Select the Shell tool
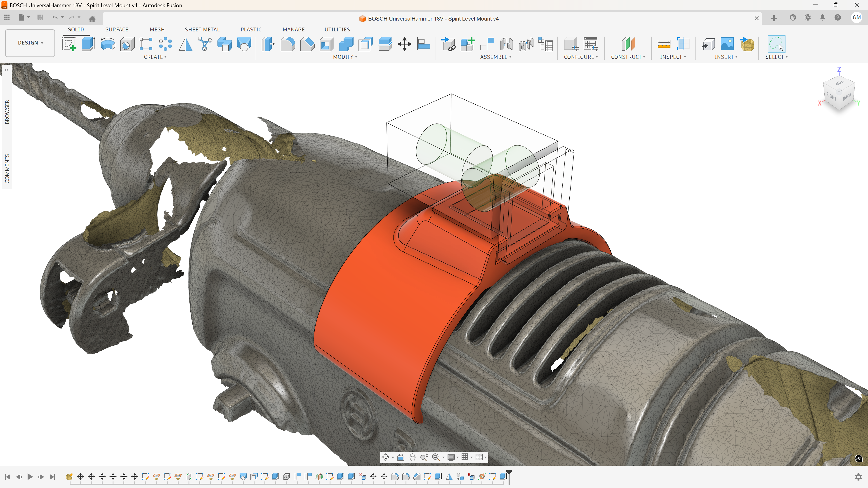868x488 pixels. tap(326, 44)
